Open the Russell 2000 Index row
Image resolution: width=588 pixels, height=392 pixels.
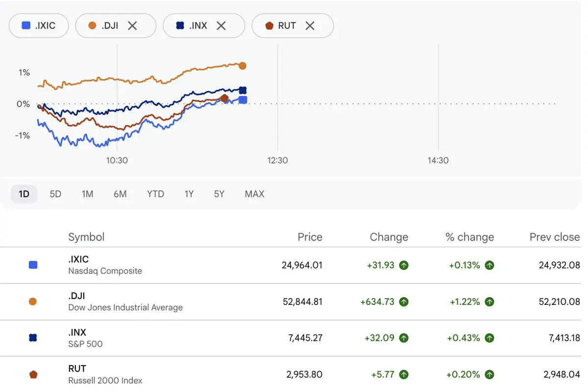pos(294,374)
